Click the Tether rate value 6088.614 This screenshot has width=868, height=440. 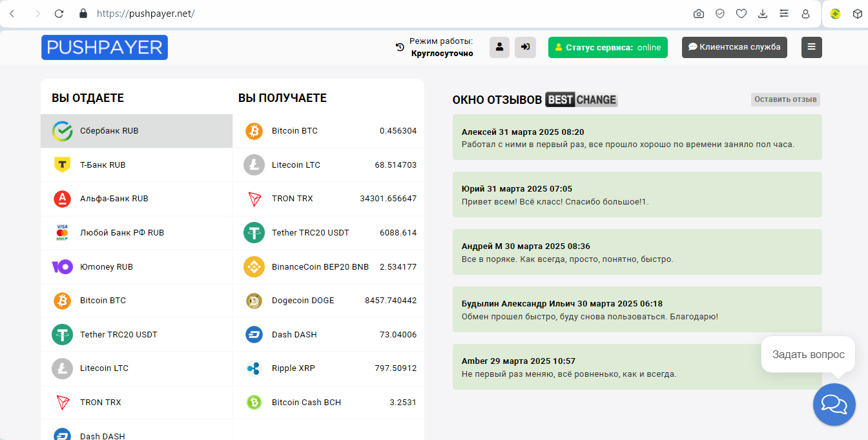pos(398,233)
